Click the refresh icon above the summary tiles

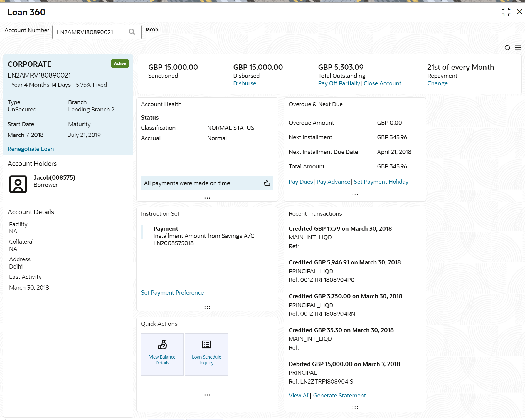[x=507, y=48]
